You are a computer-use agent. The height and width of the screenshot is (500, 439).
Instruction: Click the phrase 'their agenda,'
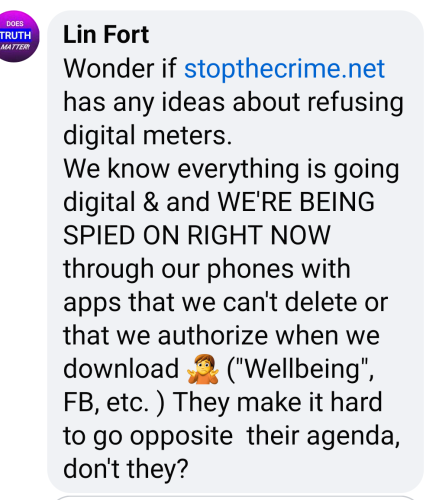[323, 436]
